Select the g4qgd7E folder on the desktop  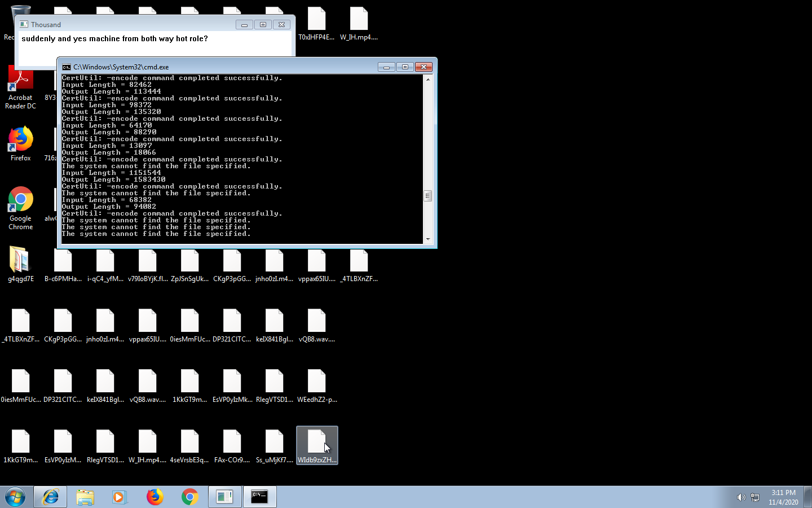20,264
